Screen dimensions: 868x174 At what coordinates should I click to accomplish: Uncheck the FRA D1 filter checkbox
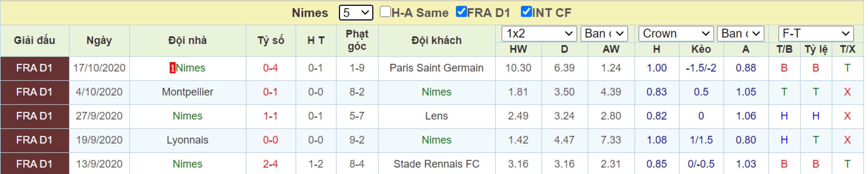pos(461,12)
